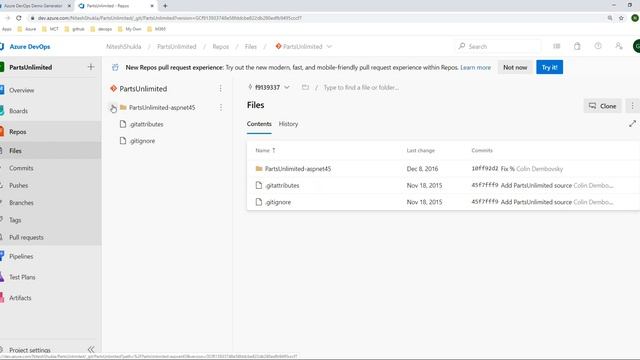Open new browser tab with plus

tap(165, 6)
